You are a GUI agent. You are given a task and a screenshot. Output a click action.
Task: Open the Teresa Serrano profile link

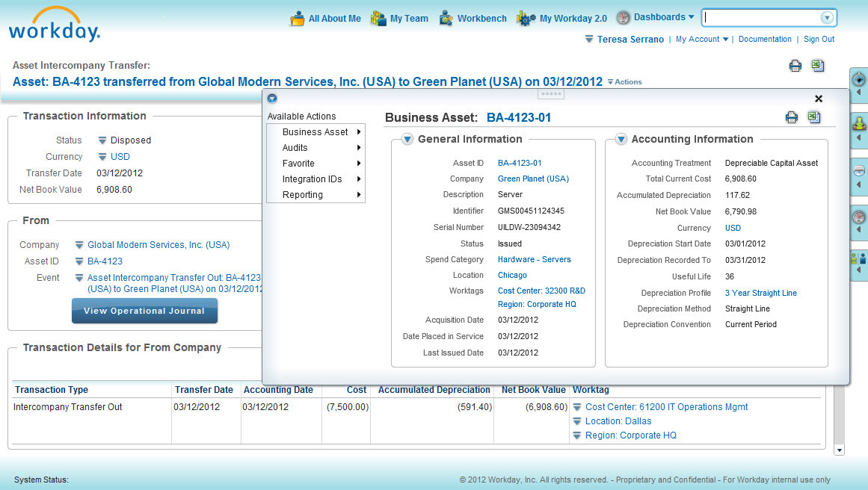[630, 40]
